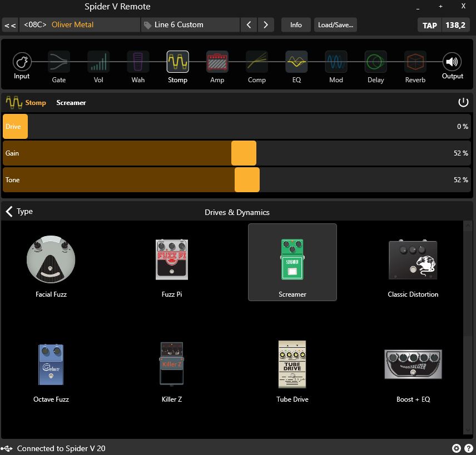Select the Input guitar block
The height and width of the screenshot is (455, 476).
[x=22, y=62]
